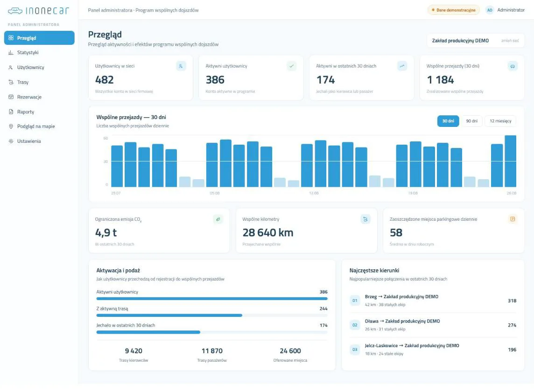Click the 196 count for Jelcz-Laskowice route
This screenshot has height=392, width=534.
click(512, 350)
